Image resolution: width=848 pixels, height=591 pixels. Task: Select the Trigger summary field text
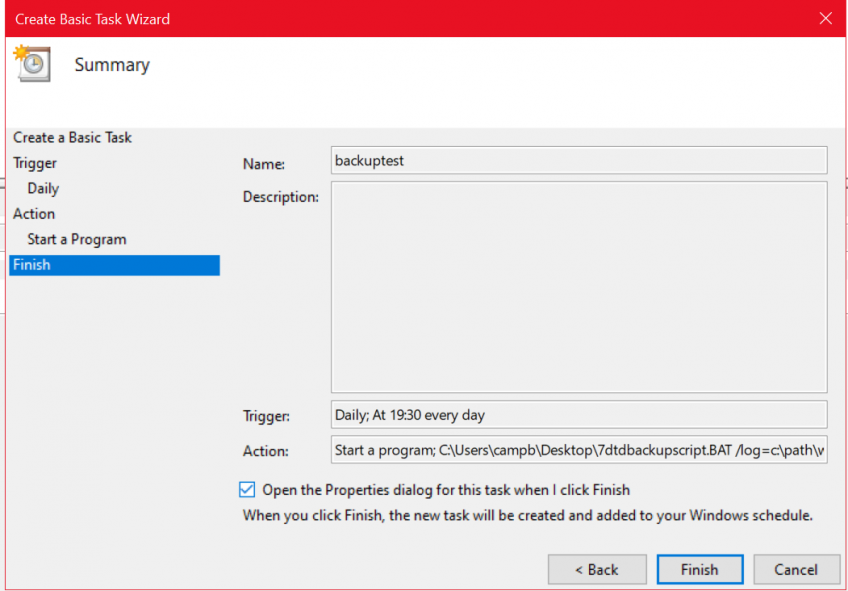[578, 415]
